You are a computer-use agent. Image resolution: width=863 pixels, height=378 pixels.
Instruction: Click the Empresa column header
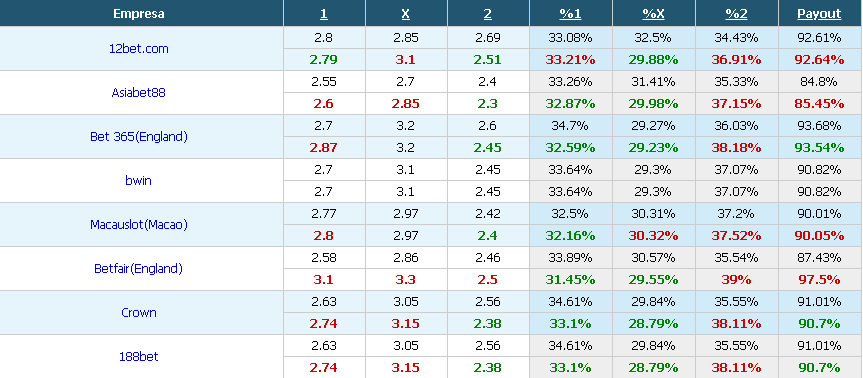139,14
